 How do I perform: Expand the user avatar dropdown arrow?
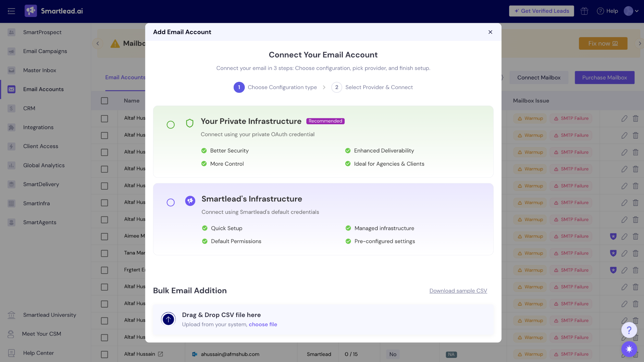(637, 11)
